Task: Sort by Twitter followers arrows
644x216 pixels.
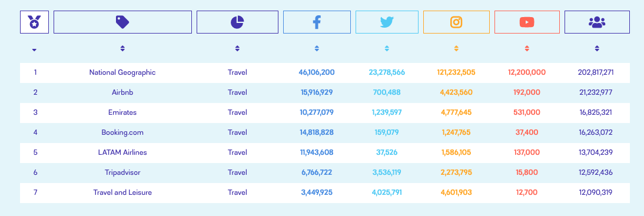Action: (x=387, y=48)
